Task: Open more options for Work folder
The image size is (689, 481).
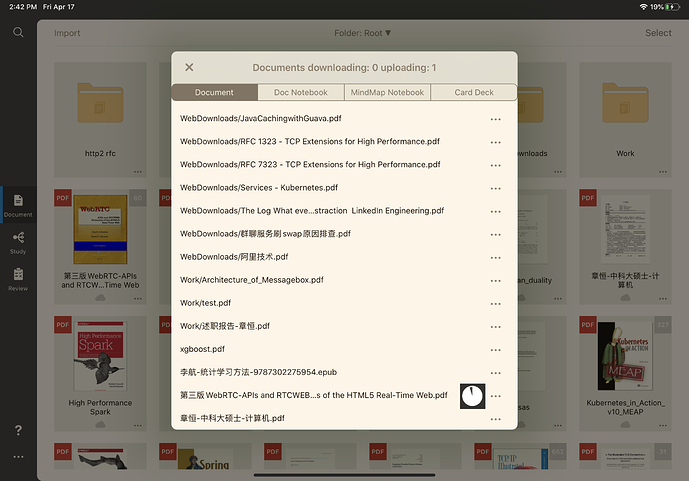Action: click(663, 172)
